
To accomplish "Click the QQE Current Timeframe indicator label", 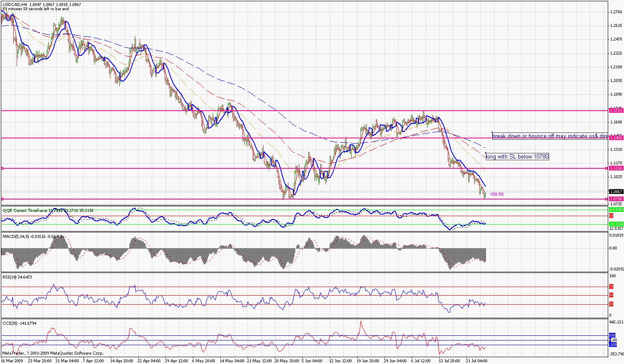I will 48,210.
